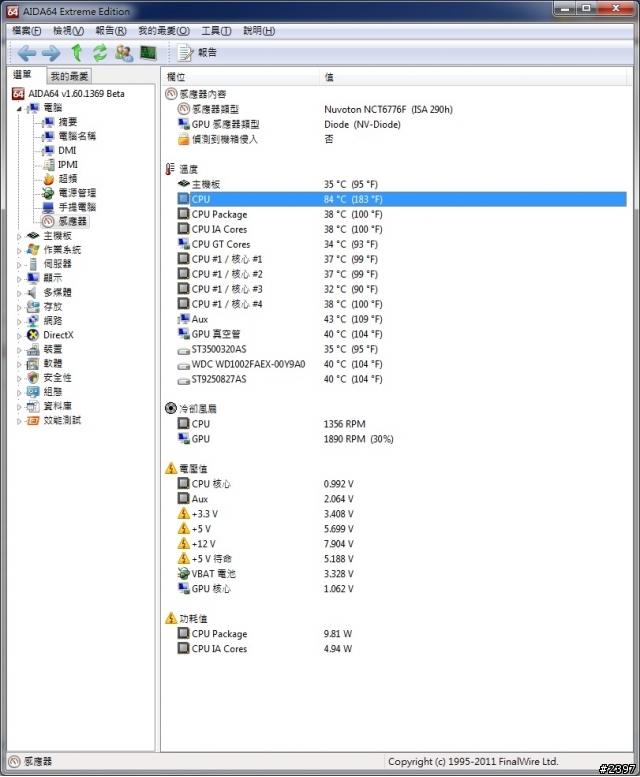This screenshot has width=640, height=777.
Task: Select the DMI tree item
Action: pos(59,150)
